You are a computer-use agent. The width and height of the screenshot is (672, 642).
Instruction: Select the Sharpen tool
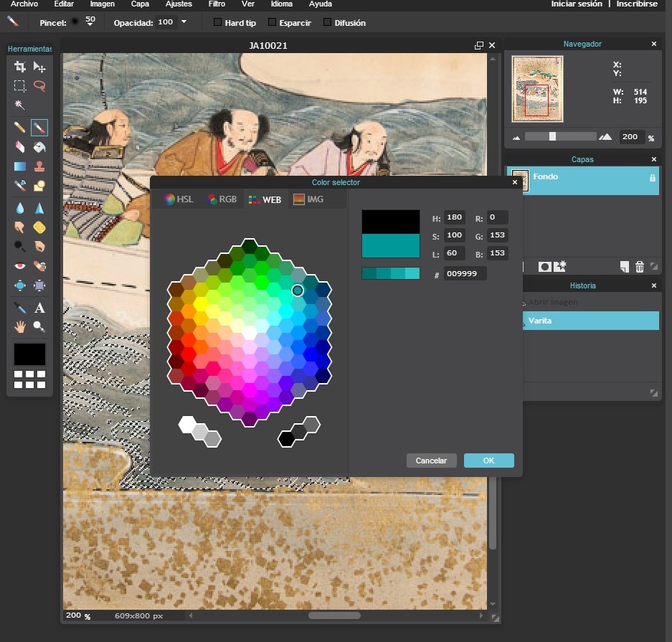pos(39,208)
